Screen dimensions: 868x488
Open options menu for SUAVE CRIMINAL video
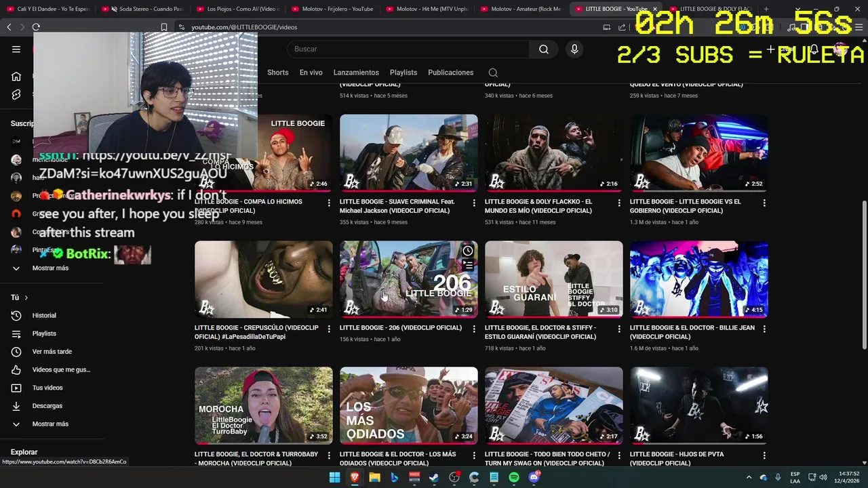click(474, 203)
